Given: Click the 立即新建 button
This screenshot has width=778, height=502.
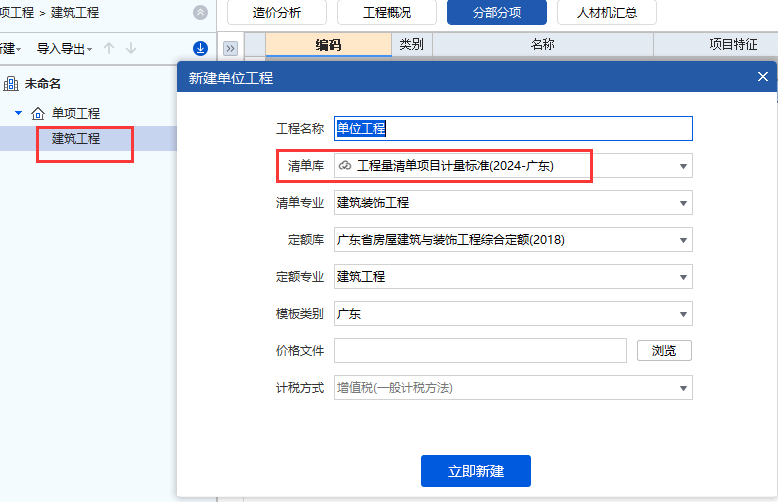Looking at the screenshot, I should [476, 471].
